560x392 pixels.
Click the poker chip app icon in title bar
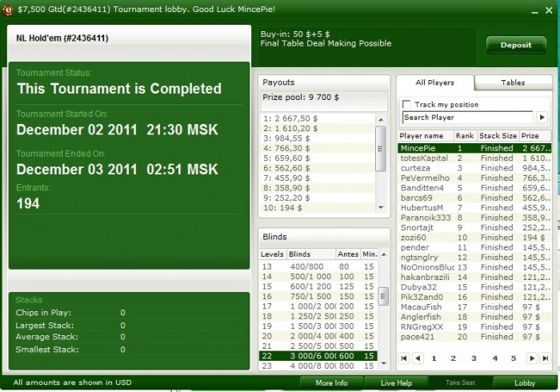tap(7, 10)
